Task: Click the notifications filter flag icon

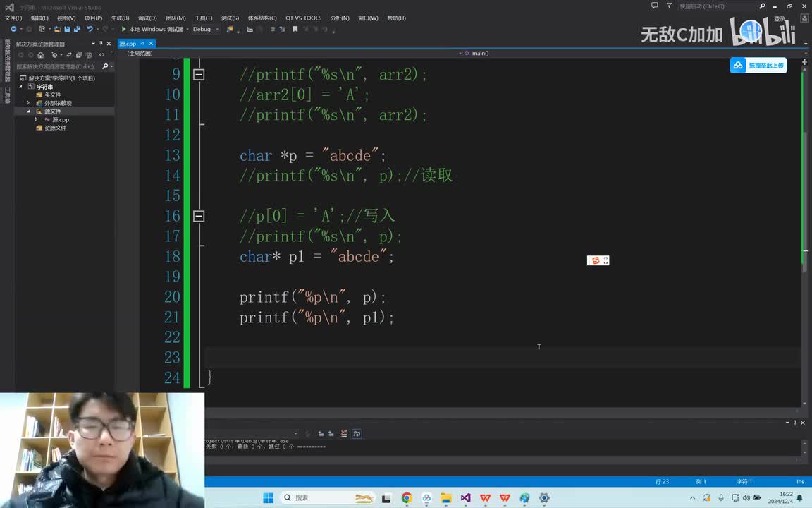Action: pyautogui.click(x=669, y=6)
